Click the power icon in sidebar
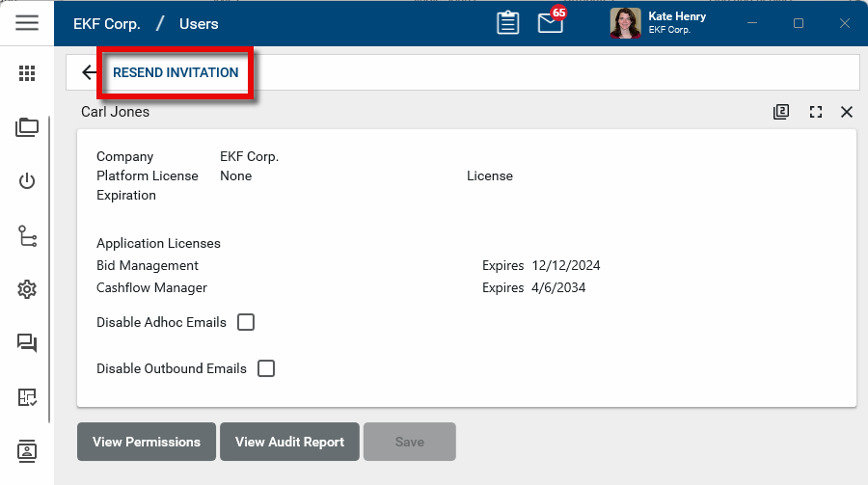 pyautogui.click(x=27, y=181)
